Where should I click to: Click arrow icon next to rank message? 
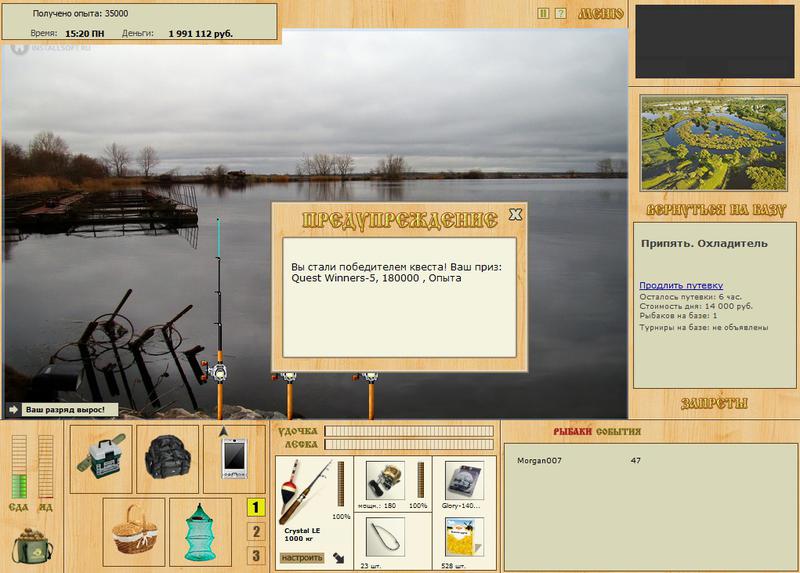pyautogui.click(x=13, y=409)
